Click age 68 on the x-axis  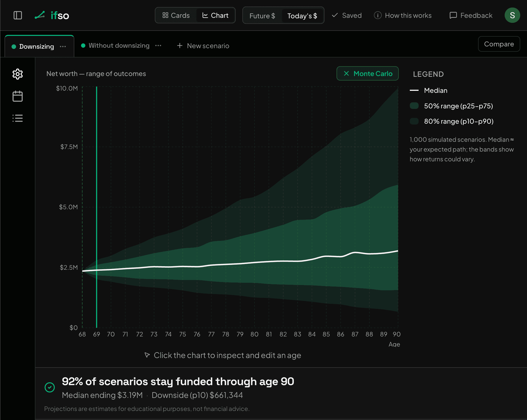coord(82,334)
